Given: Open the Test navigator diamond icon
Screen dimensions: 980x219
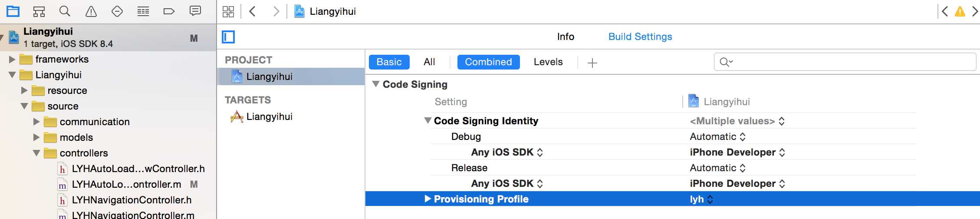Looking at the screenshot, I should pos(117,11).
